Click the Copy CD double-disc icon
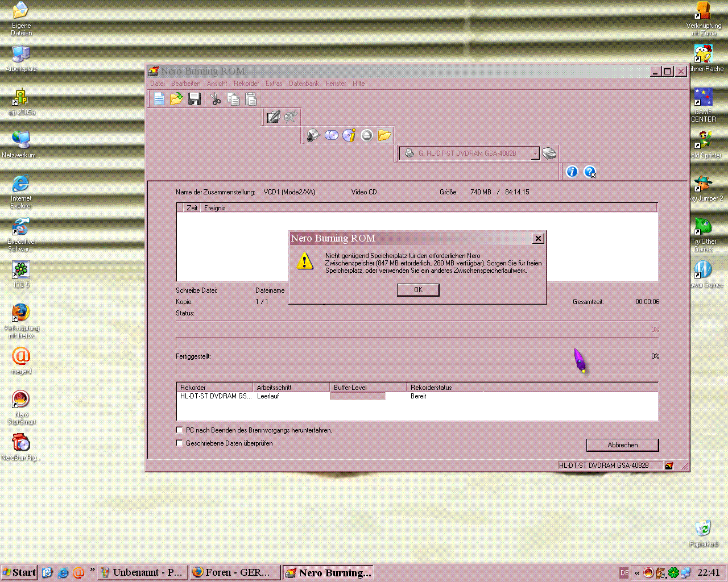Image resolution: width=728 pixels, height=582 pixels. pos(332,135)
